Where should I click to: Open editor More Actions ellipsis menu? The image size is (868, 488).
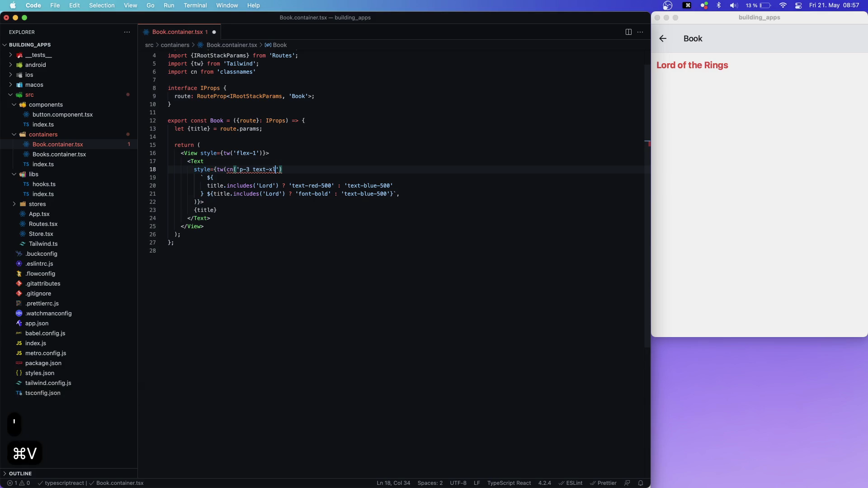click(640, 32)
